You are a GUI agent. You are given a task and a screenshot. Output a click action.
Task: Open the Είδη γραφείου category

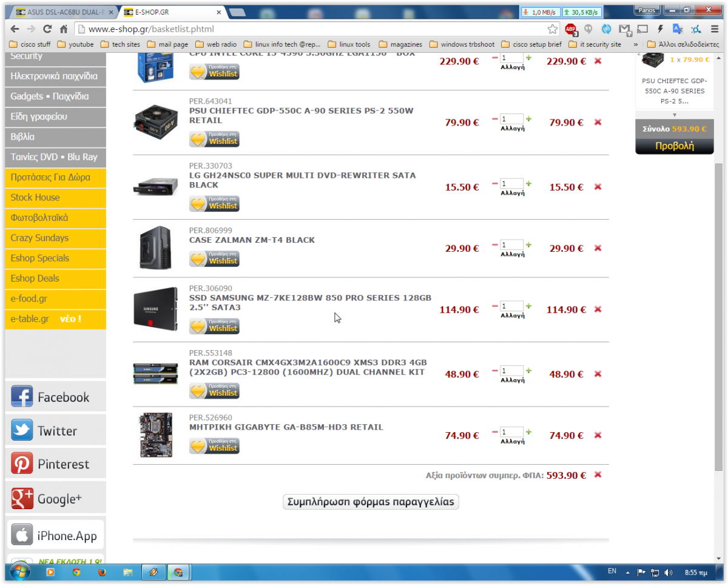[55, 117]
